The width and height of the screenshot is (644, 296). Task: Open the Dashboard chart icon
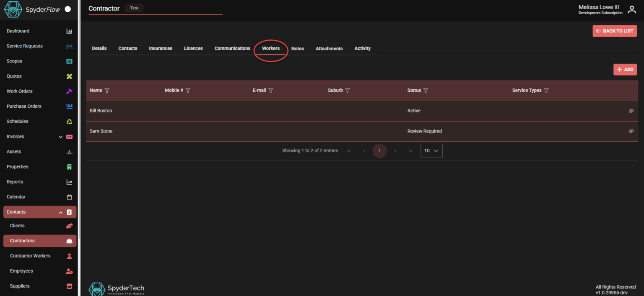tap(69, 31)
